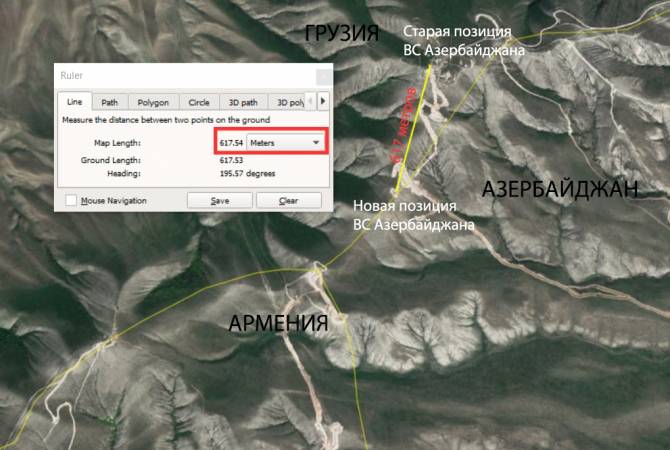Switch to the Path tab

[x=109, y=102]
